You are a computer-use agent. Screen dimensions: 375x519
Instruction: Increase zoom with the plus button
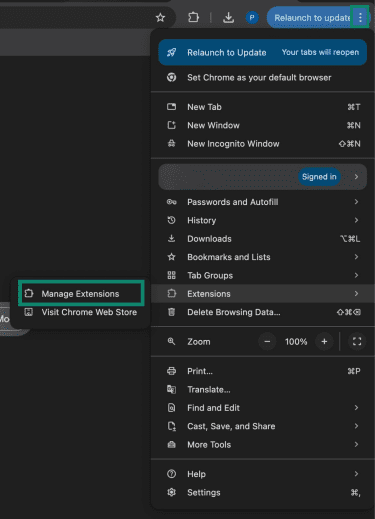[x=324, y=342]
